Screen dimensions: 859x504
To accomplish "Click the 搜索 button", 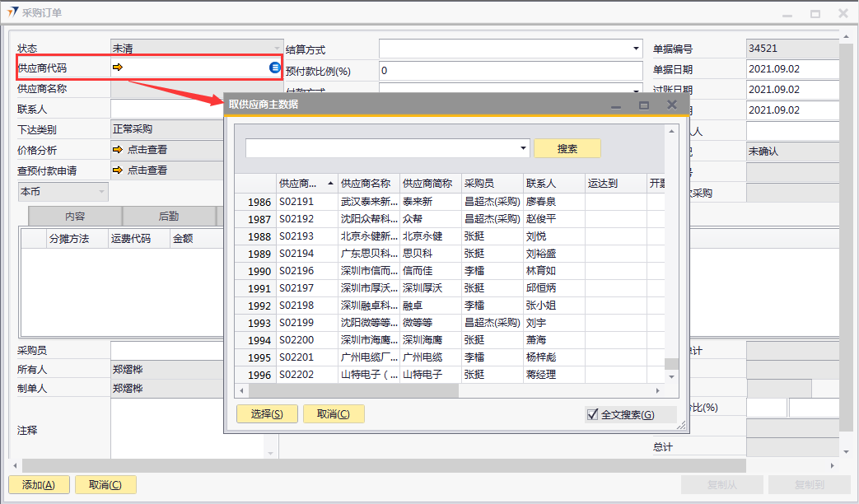I will pyautogui.click(x=567, y=148).
